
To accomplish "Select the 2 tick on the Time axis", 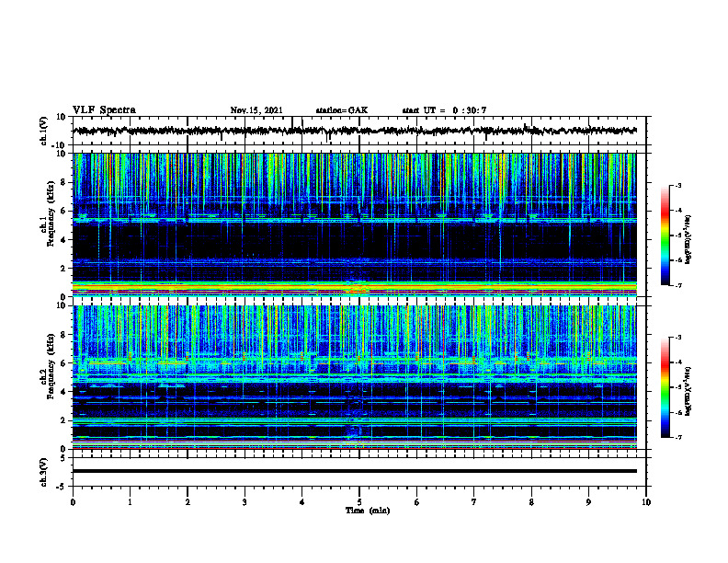I will (x=188, y=502).
